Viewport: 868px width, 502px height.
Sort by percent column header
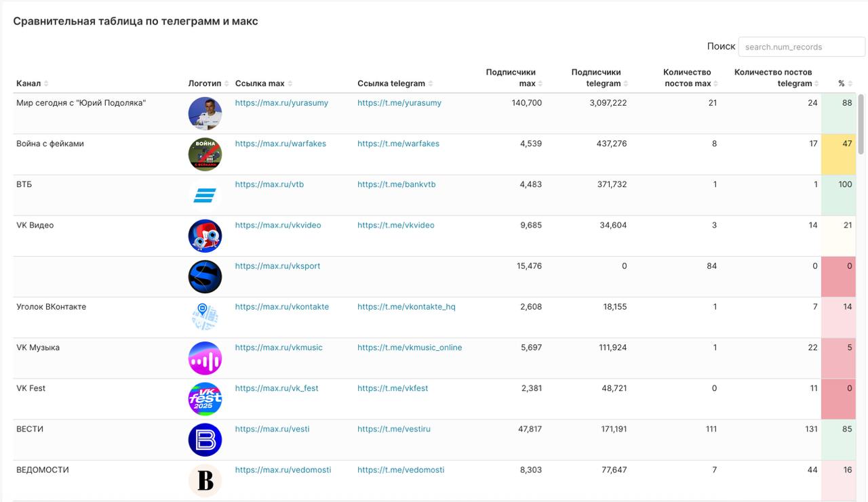[x=845, y=83]
